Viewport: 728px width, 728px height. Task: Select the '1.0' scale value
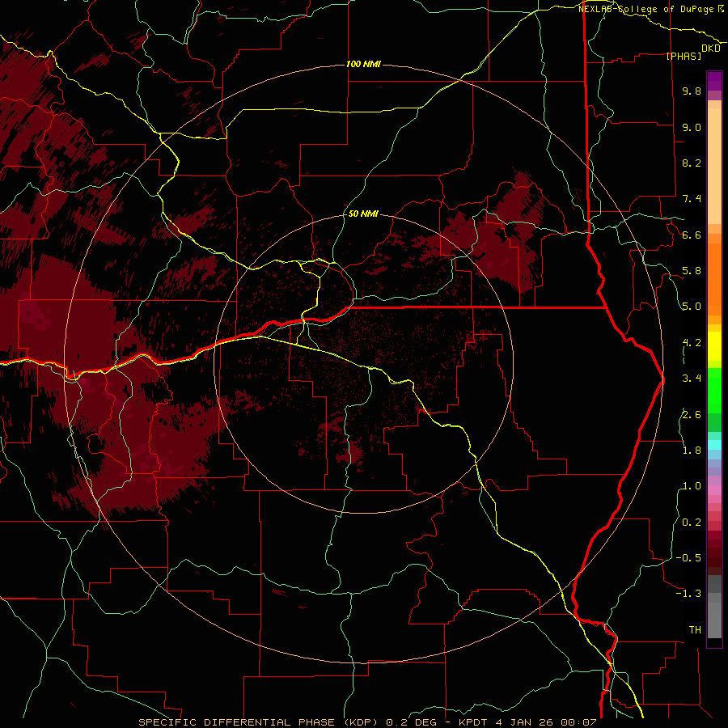click(692, 486)
